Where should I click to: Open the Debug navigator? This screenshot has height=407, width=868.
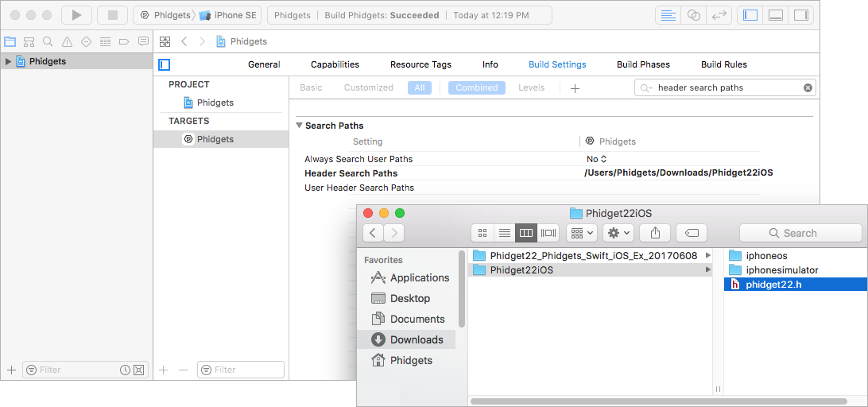click(x=105, y=41)
